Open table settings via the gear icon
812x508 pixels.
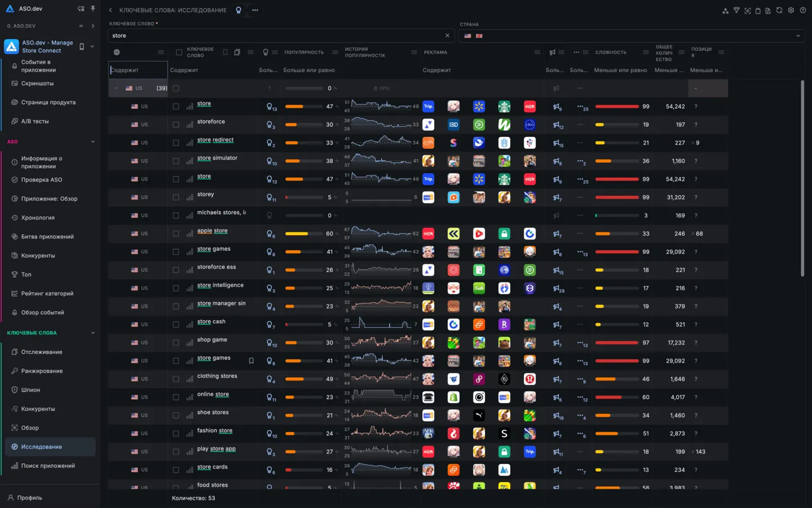coord(791,10)
